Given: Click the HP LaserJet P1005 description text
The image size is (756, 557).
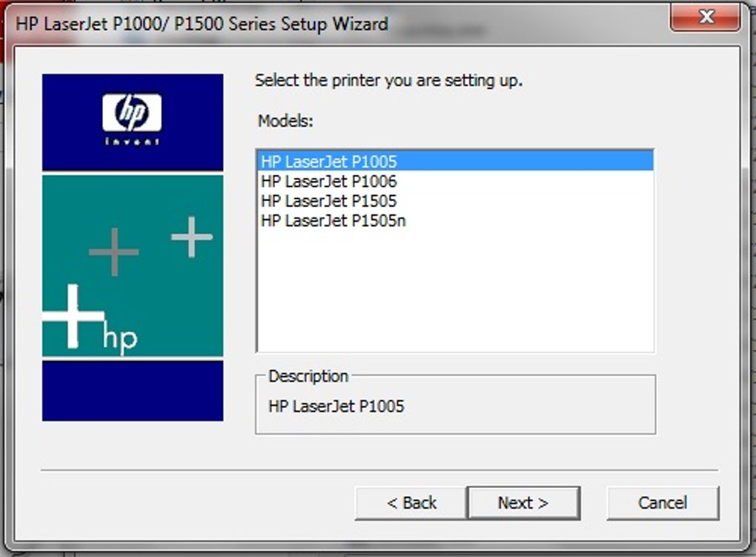Looking at the screenshot, I should 336,406.
